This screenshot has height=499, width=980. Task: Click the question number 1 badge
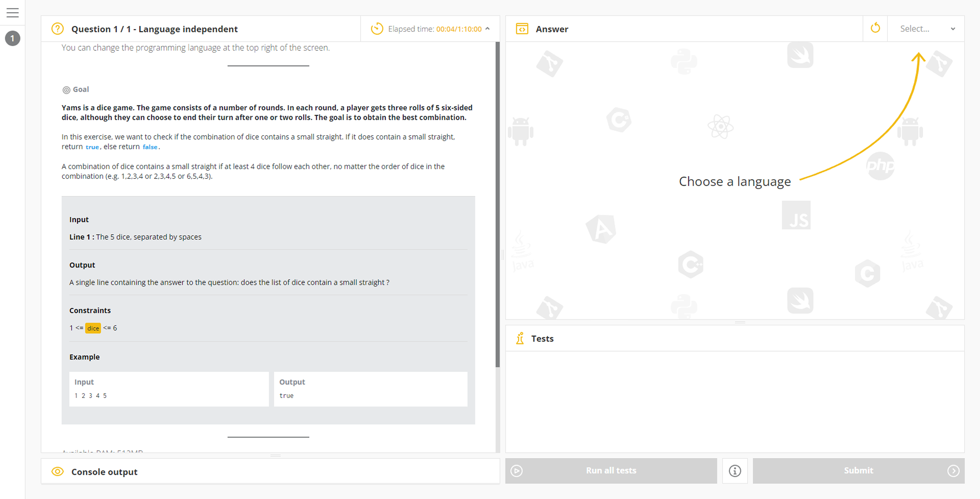[x=12, y=38]
